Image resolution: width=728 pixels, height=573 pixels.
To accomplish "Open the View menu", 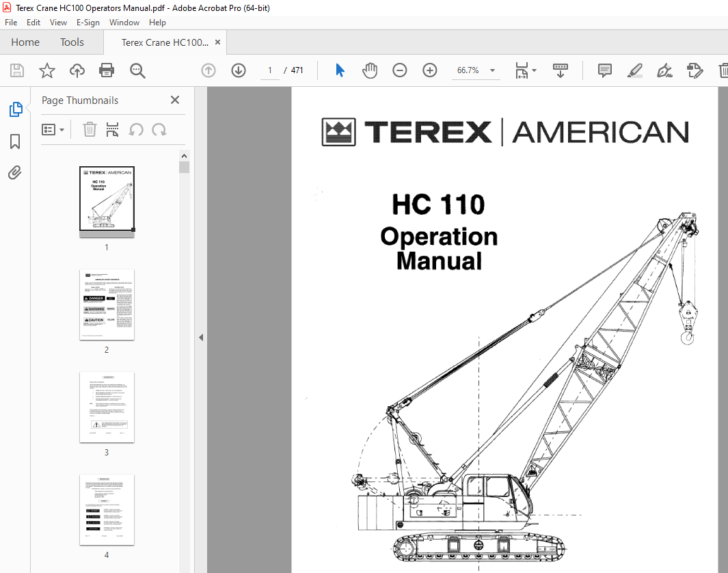I will [x=58, y=23].
